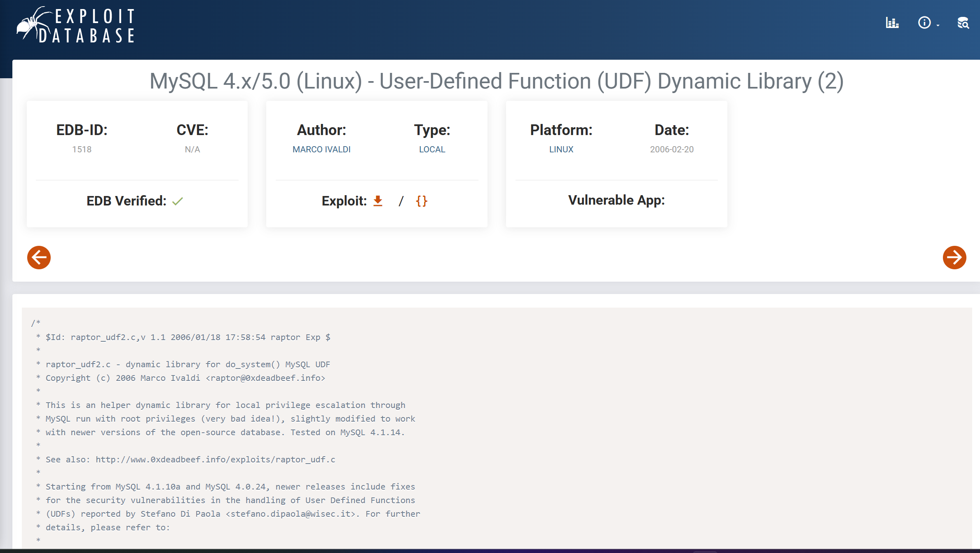Viewport: 980px width, 553px height.
Task: Click the date 2006-02-20
Action: click(671, 149)
